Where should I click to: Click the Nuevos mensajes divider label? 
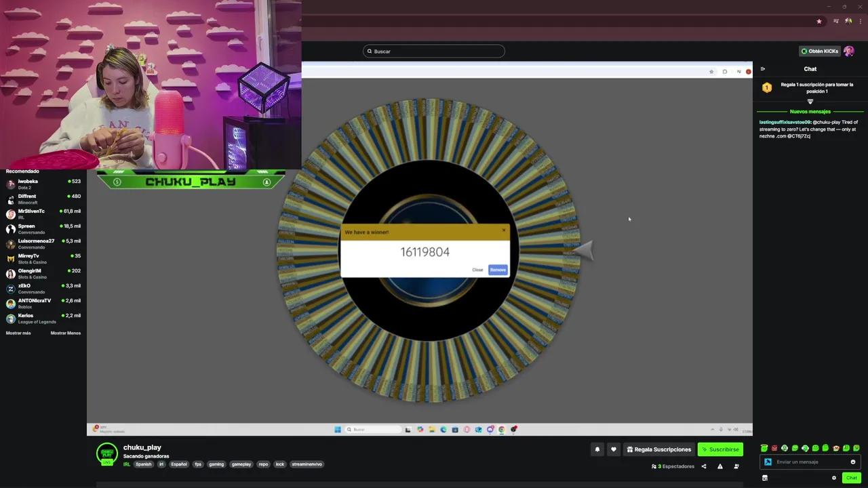click(810, 112)
